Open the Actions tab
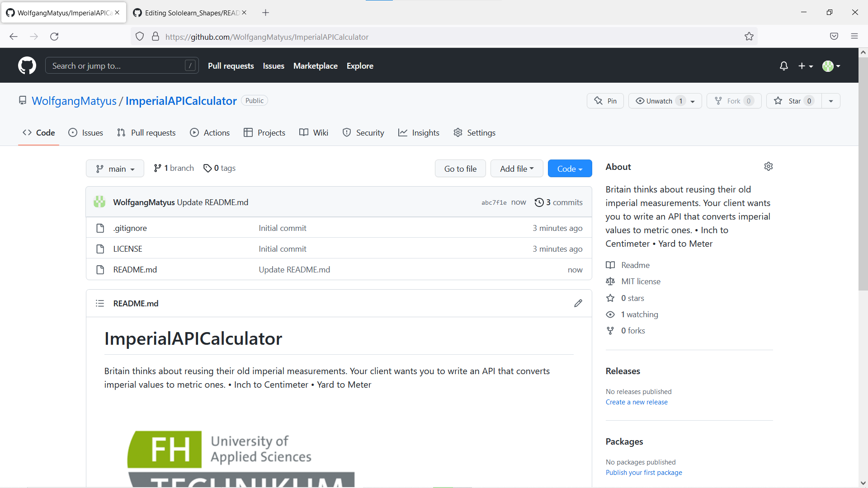868x488 pixels. tap(210, 132)
